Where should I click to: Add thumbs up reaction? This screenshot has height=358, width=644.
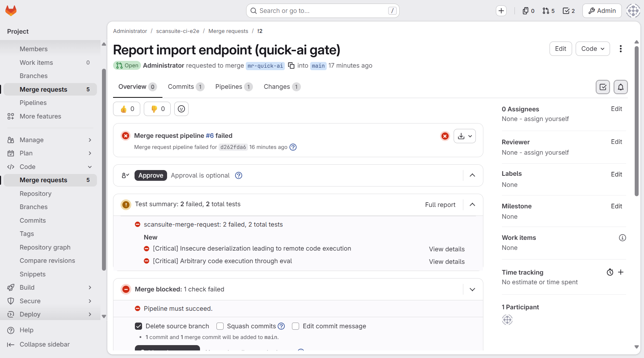(127, 109)
